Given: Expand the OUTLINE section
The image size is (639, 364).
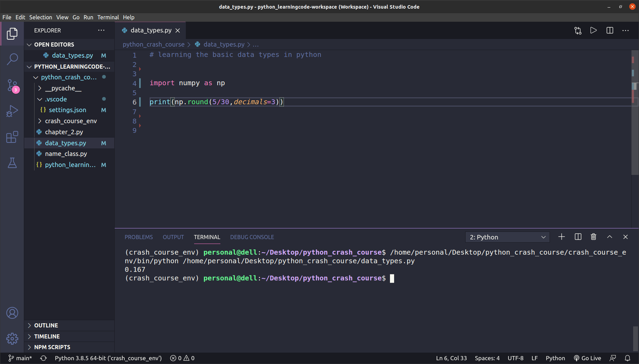Looking at the screenshot, I should (x=69, y=325).
